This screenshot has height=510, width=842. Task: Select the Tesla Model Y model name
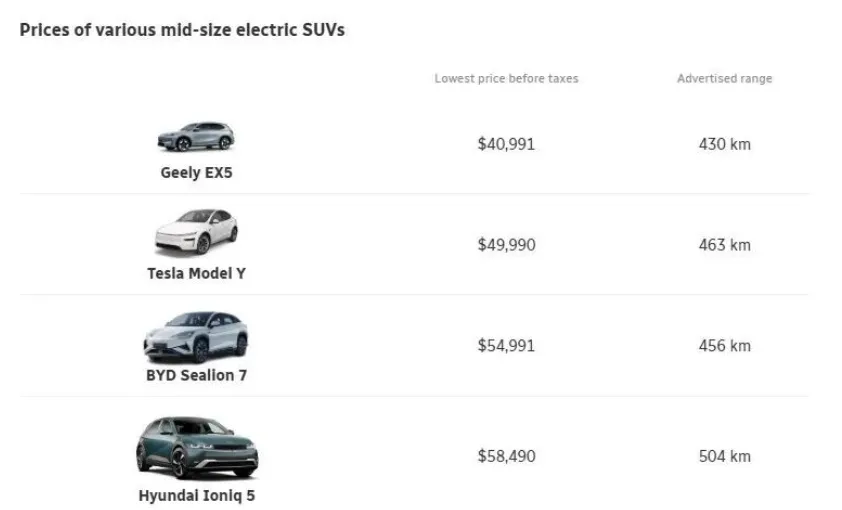click(196, 273)
